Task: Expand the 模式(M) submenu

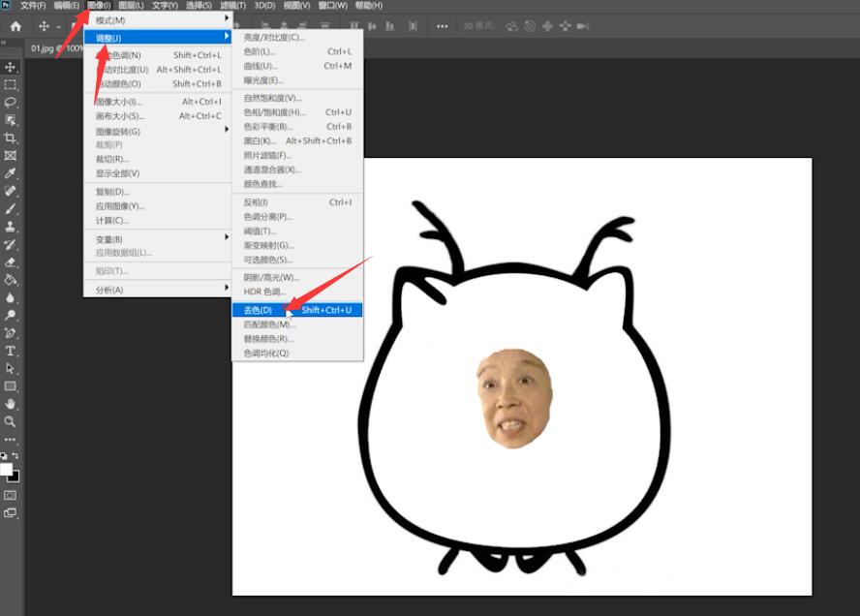Action: pyautogui.click(x=158, y=20)
